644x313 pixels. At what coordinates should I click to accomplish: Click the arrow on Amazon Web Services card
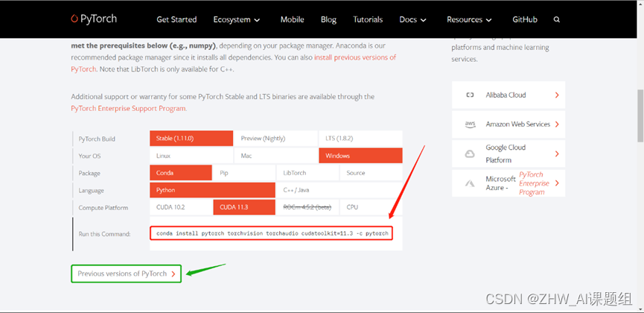click(557, 124)
